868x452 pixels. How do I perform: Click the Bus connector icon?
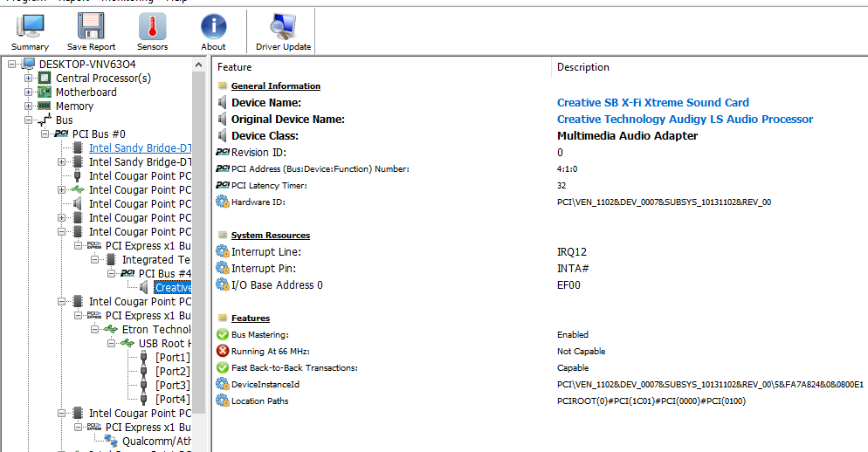(45, 120)
